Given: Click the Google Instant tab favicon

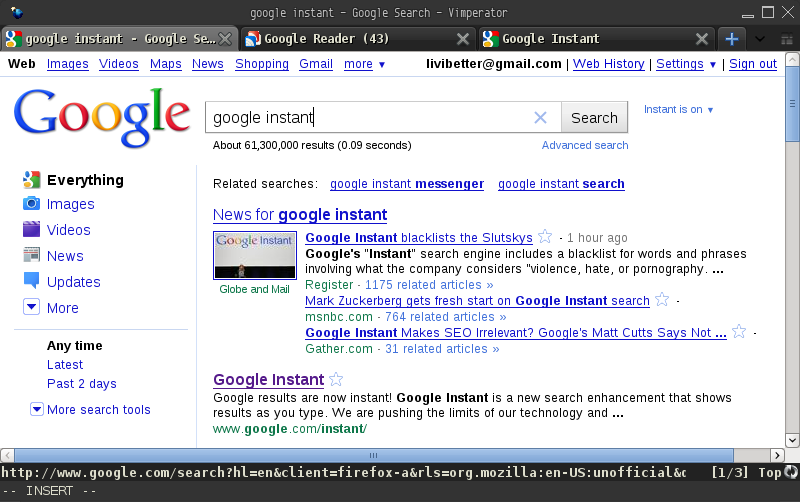Looking at the screenshot, I should (491, 39).
